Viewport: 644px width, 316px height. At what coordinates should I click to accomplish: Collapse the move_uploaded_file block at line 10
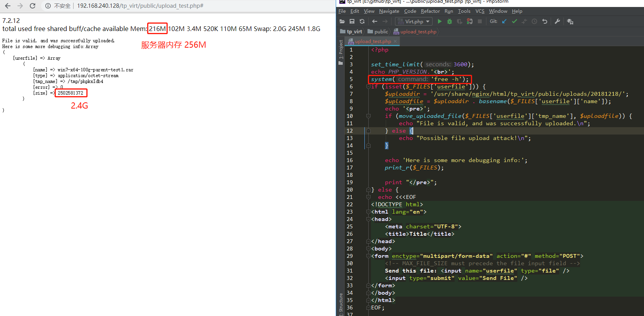coord(368,116)
